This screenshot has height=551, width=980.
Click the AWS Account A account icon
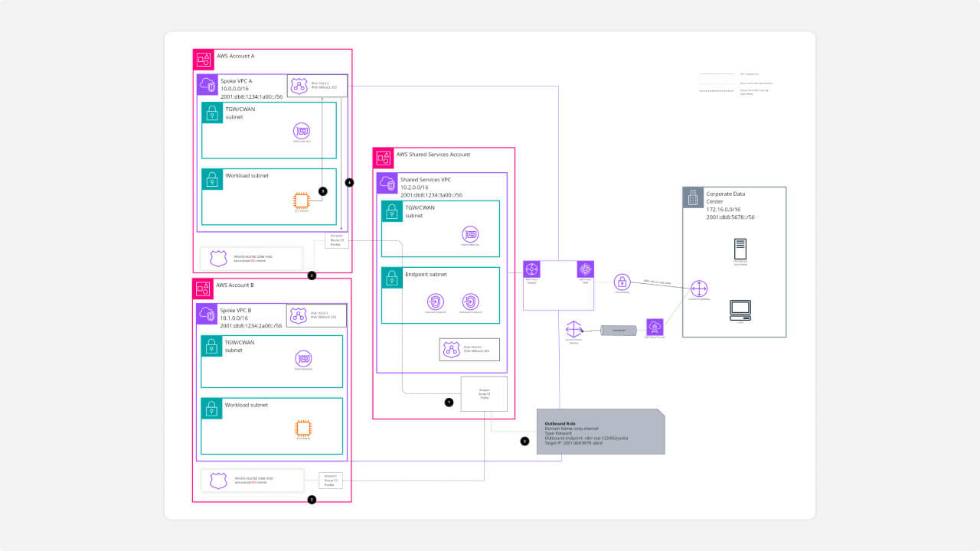point(204,60)
